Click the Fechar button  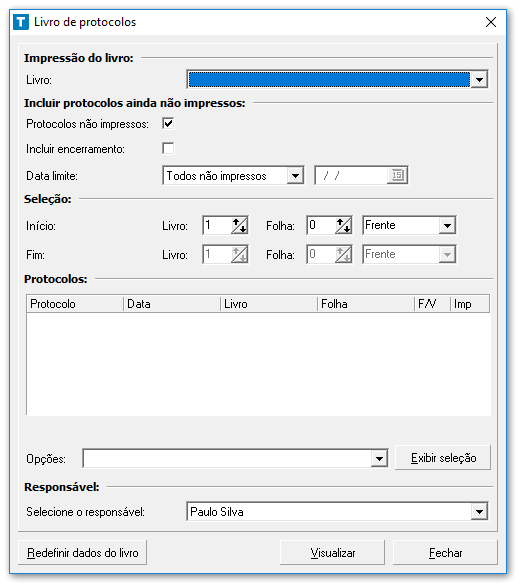click(445, 553)
